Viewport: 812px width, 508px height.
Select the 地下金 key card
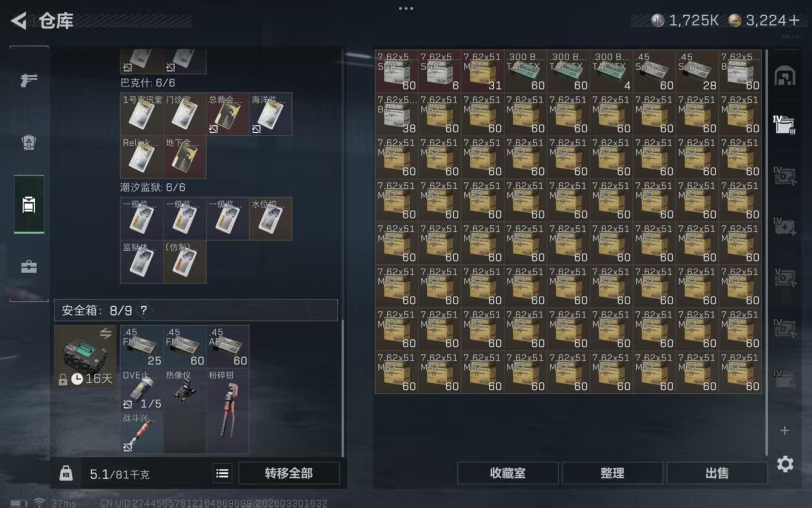(x=185, y=157)
